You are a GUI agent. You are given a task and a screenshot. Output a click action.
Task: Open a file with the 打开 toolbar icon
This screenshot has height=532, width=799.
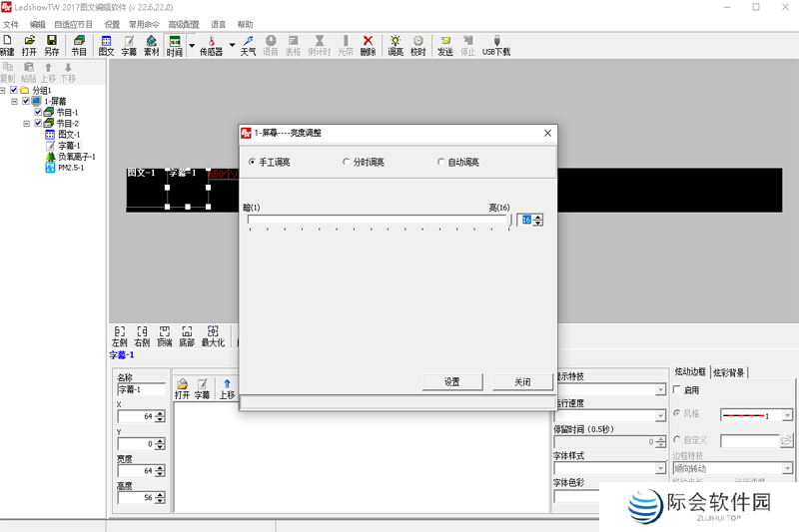pos(29,45)
